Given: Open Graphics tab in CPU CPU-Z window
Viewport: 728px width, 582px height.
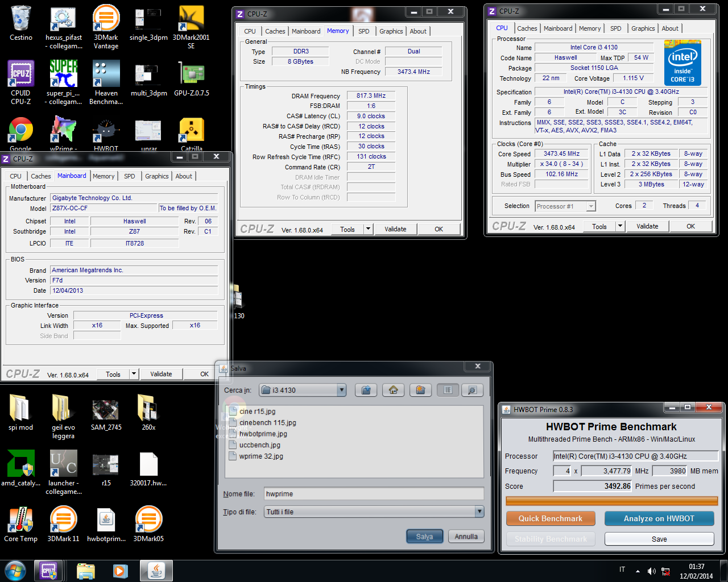Looking at the screenshot, I should (643, 28).
